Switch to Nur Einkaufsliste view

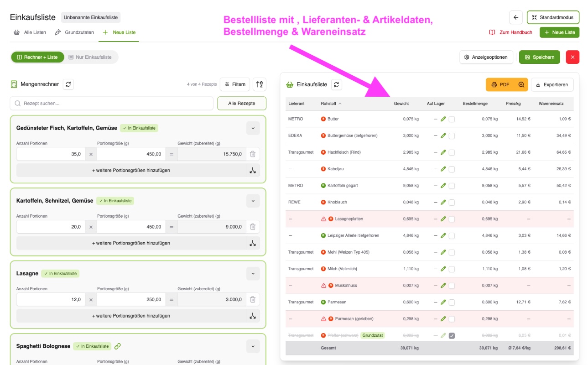click(x=90, y=57)
